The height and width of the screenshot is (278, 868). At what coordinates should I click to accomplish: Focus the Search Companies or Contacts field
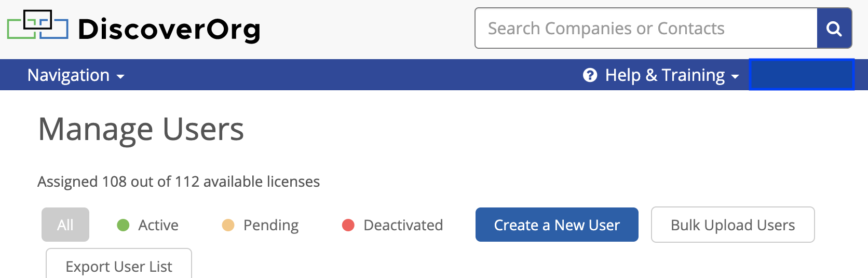click(x=646, y=29)
